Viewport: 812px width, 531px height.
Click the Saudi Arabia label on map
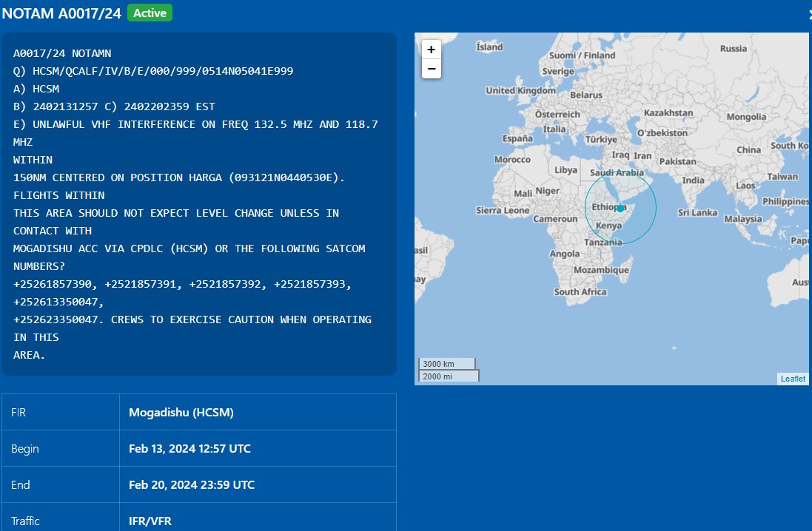tap(617, 173)
